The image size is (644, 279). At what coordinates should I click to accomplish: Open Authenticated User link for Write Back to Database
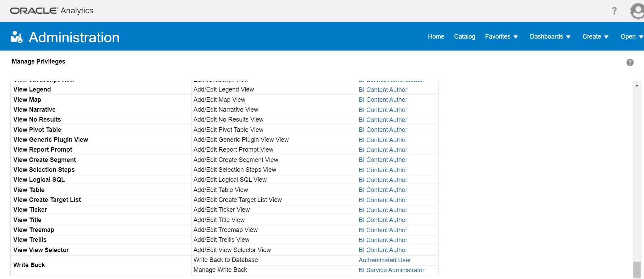tap(385, 260)
